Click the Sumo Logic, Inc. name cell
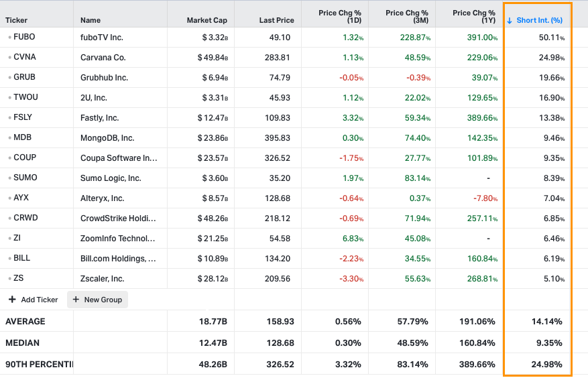 111,178
